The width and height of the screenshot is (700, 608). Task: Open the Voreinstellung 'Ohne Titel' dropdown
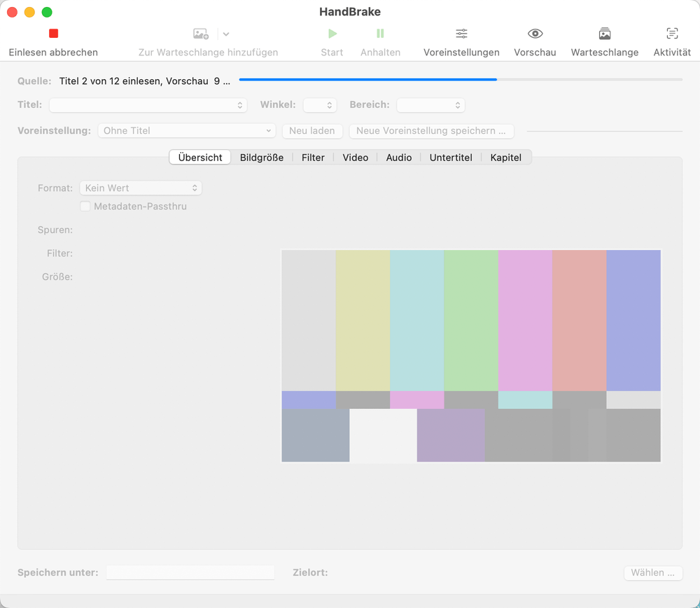click(186, 131)
